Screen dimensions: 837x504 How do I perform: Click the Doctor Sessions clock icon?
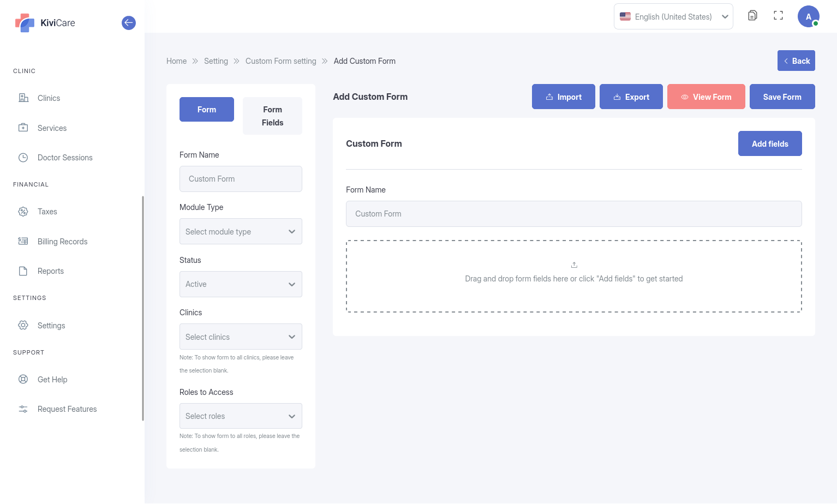[23, 158]
